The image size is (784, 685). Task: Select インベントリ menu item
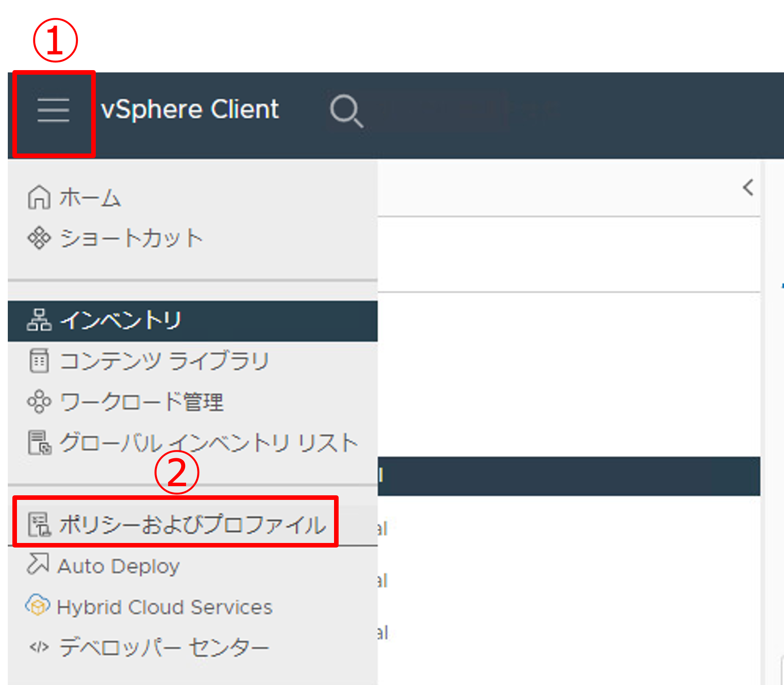192,321
